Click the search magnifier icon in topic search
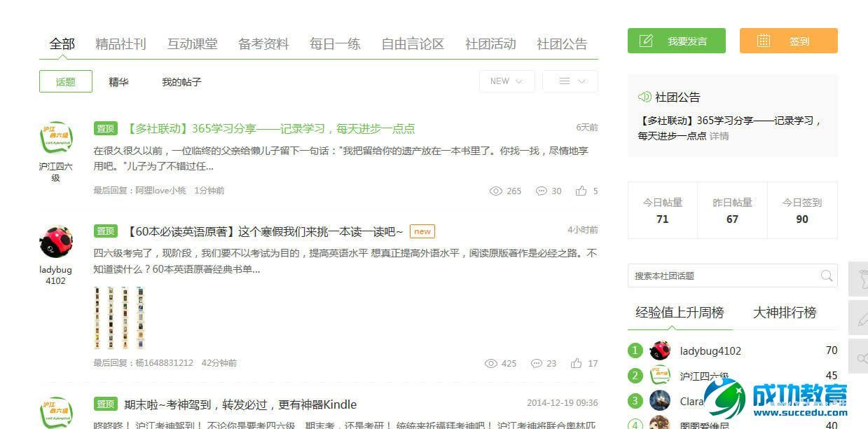 click(x=827, y=275)
